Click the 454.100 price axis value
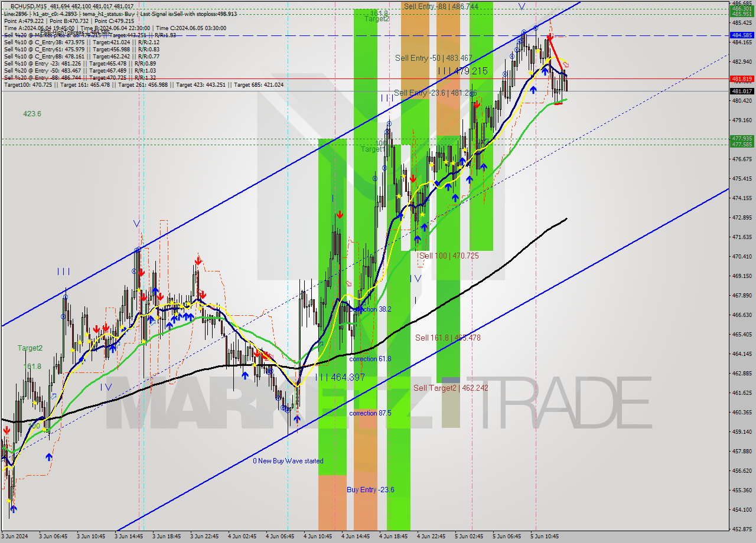The width and height of the screenshot is (756, 543). [x=742, y=509]
